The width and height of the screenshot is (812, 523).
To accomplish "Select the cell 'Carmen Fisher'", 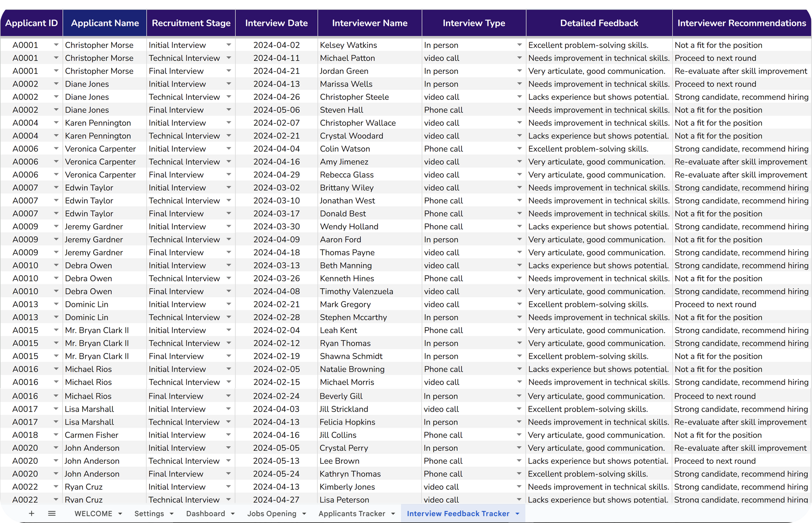I will tap(105, 435).
